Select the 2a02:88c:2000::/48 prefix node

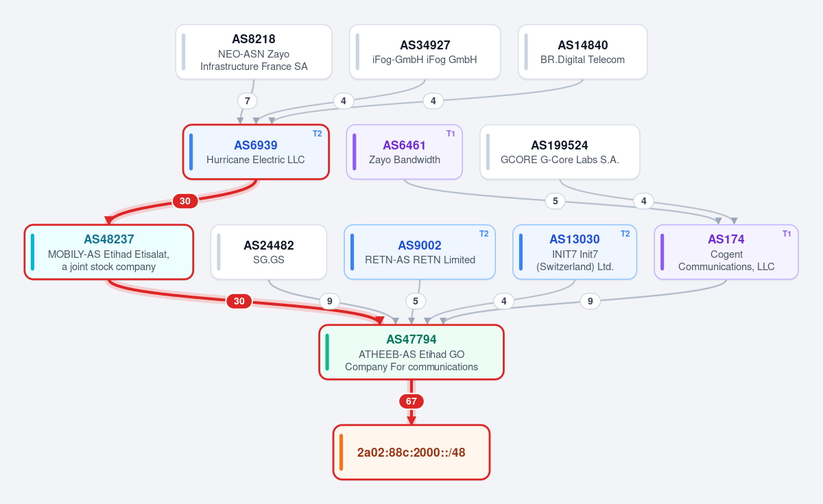[x=411, y=453]
